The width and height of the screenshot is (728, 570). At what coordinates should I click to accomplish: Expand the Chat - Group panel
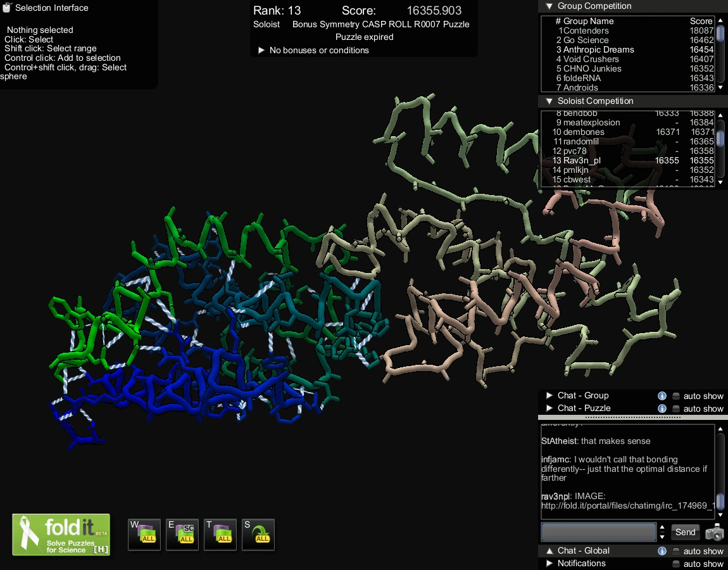tap(549, 396)
